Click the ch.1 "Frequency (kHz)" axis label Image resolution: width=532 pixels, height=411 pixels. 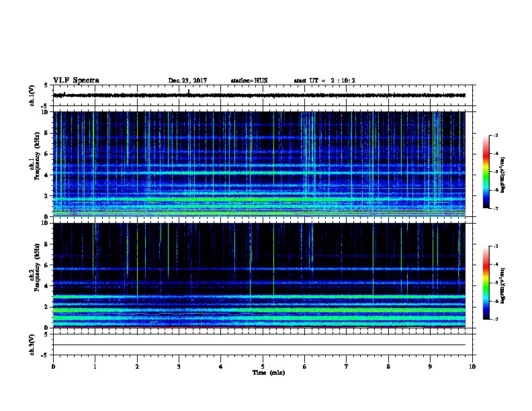[x=37, y=156]
